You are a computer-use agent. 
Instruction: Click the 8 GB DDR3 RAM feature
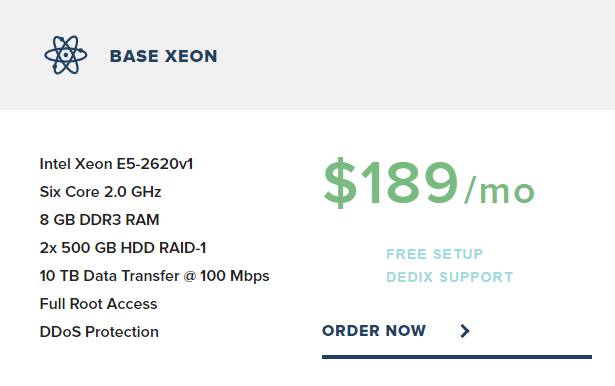click(100, 220)
